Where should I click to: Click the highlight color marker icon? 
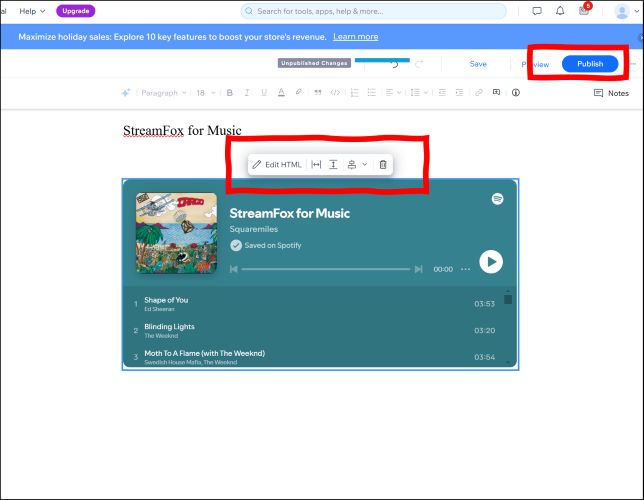click(x=299, y=92)
